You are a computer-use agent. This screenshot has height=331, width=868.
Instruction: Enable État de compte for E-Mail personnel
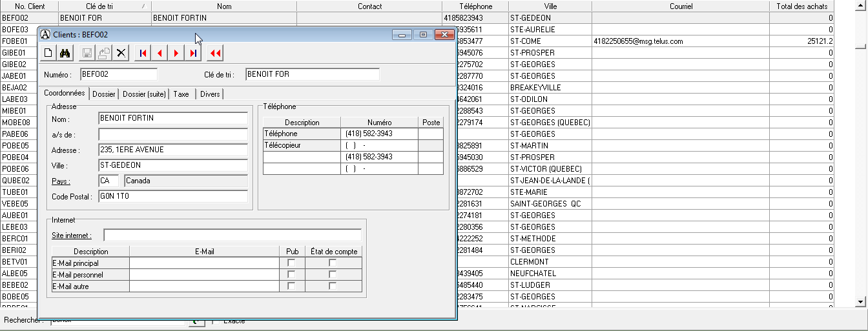333,274
